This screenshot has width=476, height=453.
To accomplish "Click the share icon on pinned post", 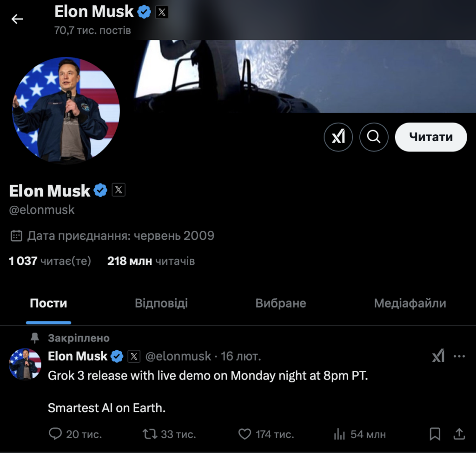I will click(459, 434).
